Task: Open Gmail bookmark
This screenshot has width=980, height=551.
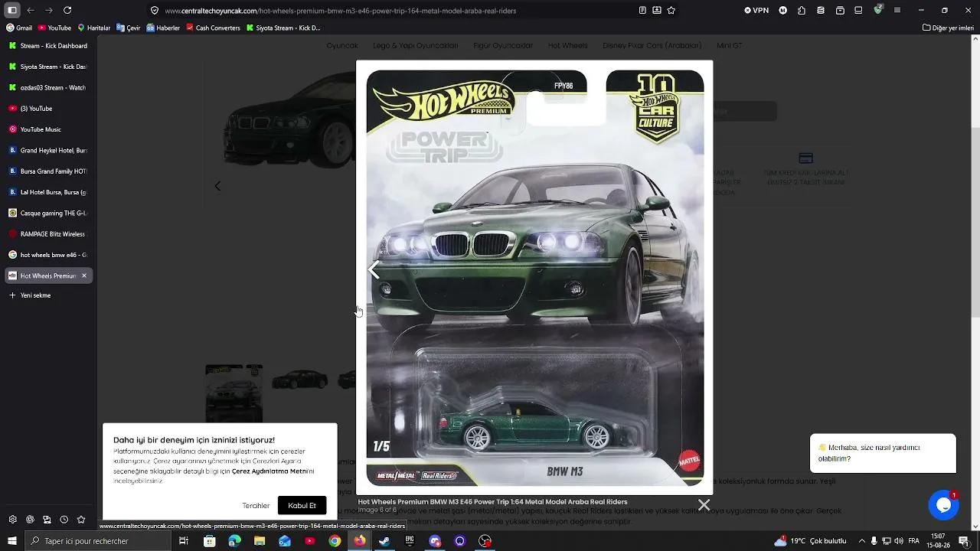Action: point(19,28)
